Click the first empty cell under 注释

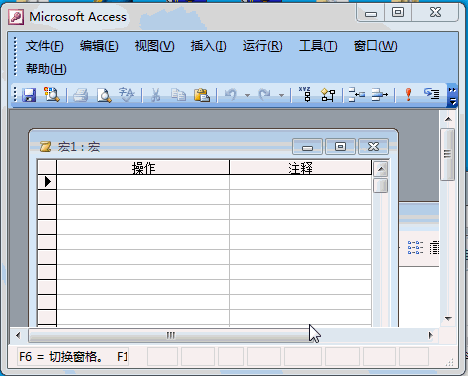[300, 182]
